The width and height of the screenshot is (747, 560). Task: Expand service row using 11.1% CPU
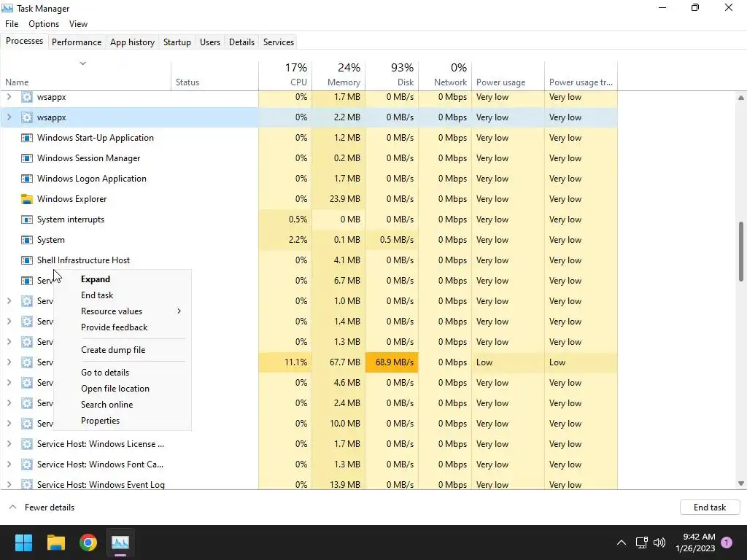[9, 362]
